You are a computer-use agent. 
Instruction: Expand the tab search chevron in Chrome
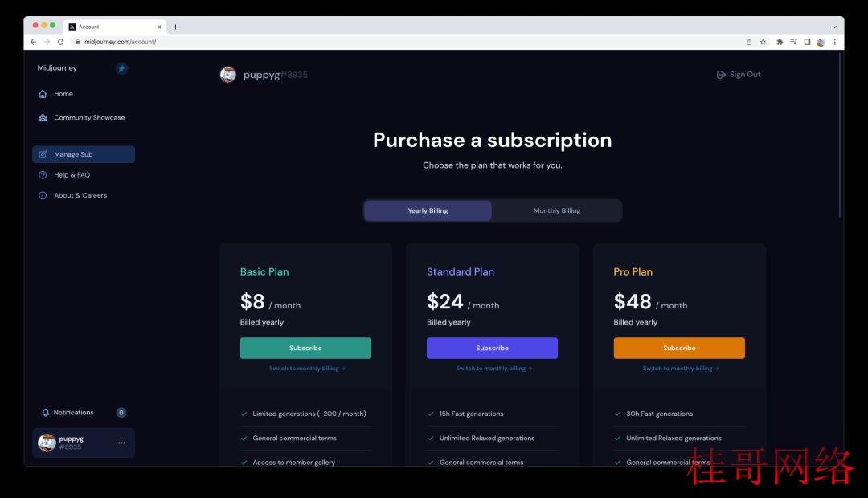[x=834, y=27]
